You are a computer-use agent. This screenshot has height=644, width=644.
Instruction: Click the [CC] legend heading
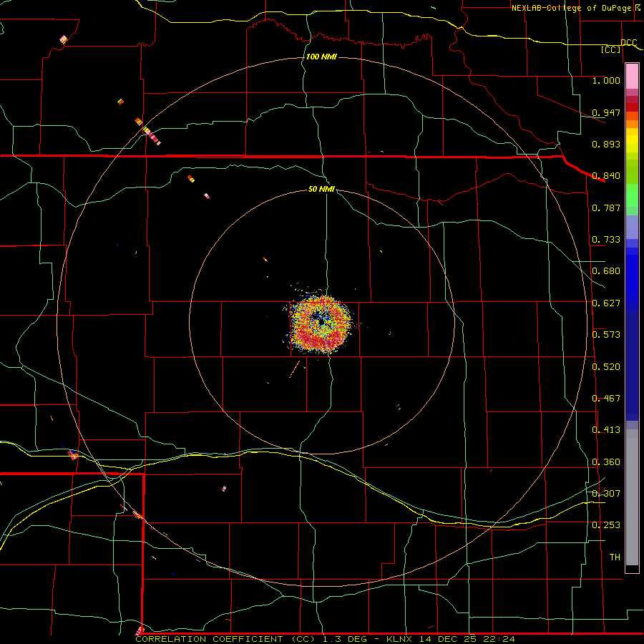pyautogui.click(x=611, y=49)
